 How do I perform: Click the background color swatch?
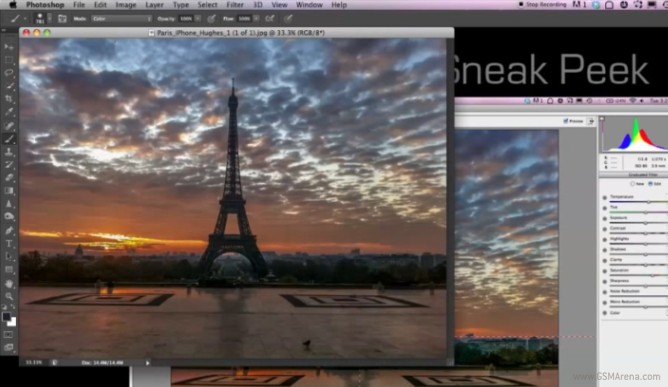tap(13, 323)
